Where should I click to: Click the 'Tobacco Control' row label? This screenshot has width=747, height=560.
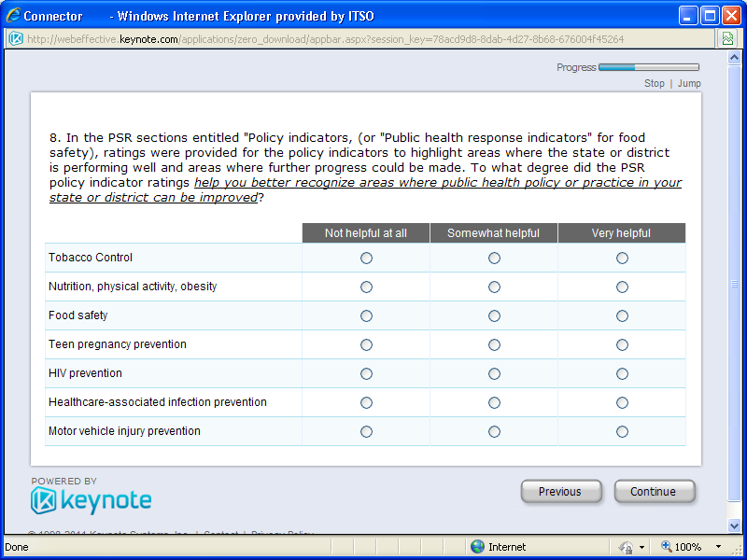click(x=91, y=258)
